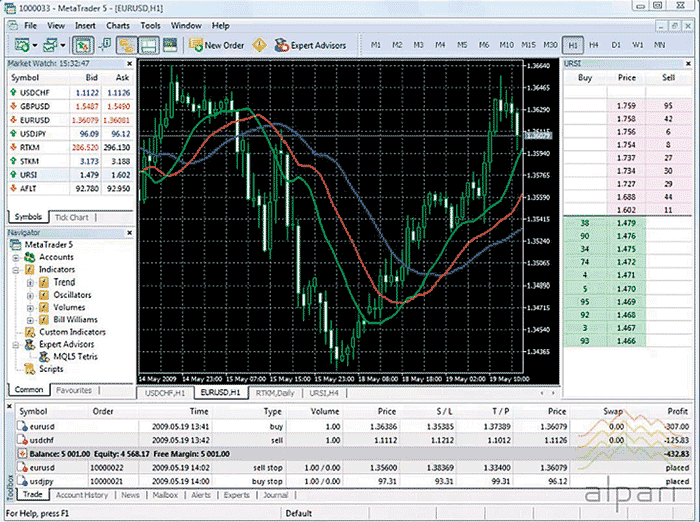Click the up arrow icon beside STKM
The height and width of the screenshot is (522, 700).
pos(13,161)
